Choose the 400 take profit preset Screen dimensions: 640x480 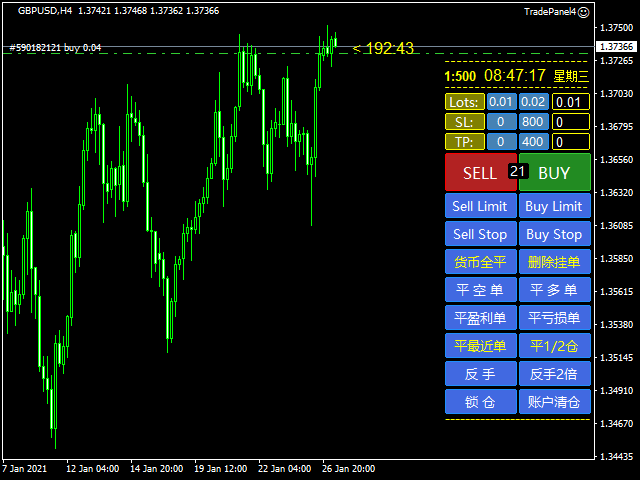(533, 142)
